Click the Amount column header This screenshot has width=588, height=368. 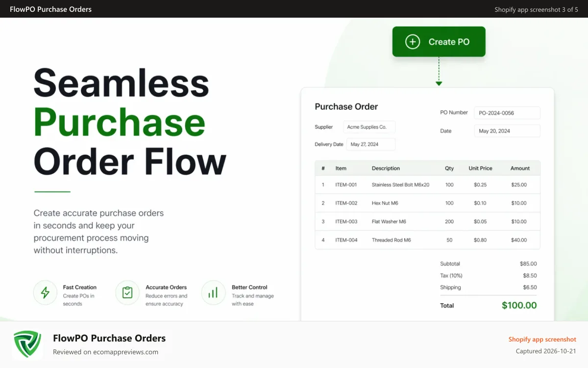pos(520,168)
